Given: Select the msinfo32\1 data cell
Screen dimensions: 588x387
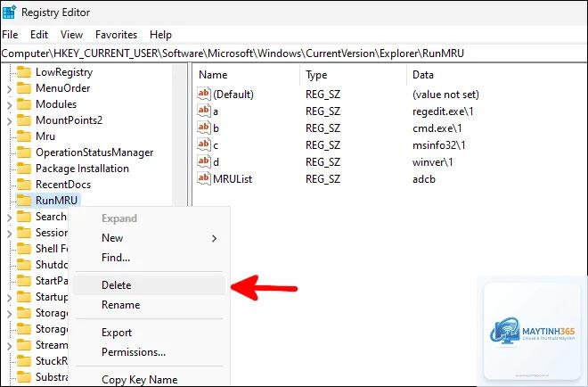Looking at the screenshot, I should coord(438,144).
